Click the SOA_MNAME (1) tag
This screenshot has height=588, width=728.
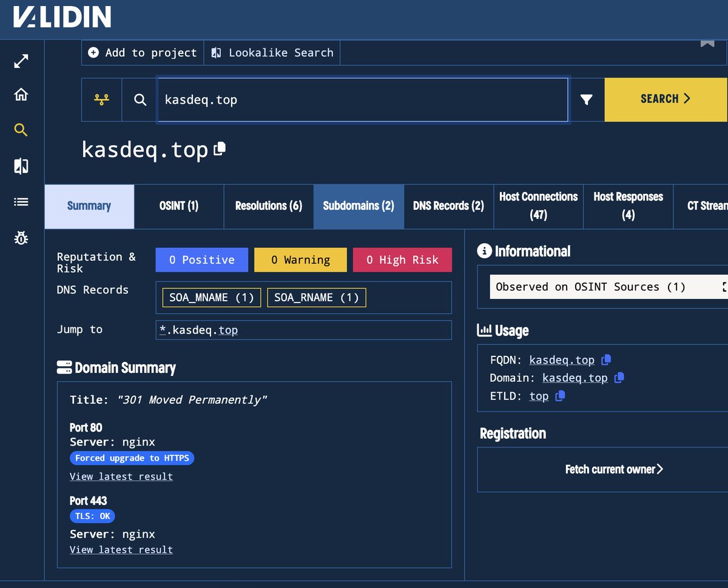coord(211,298)
